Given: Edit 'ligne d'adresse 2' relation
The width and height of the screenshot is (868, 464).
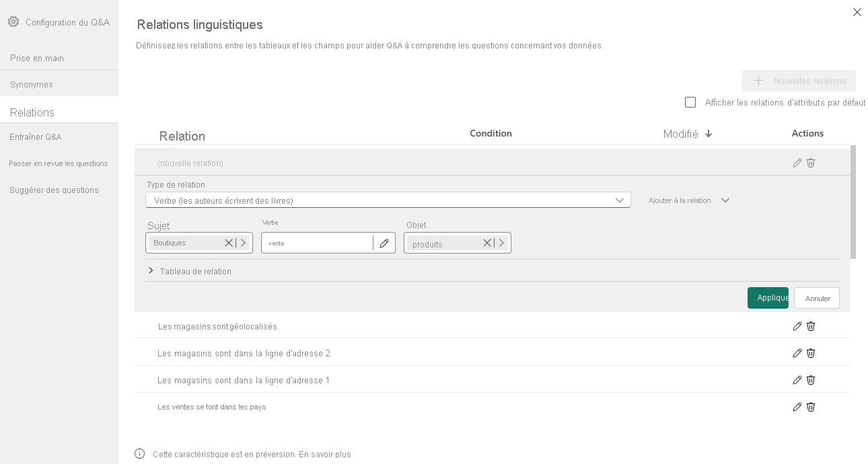Looking at the screenshot, I should point(797,353).
